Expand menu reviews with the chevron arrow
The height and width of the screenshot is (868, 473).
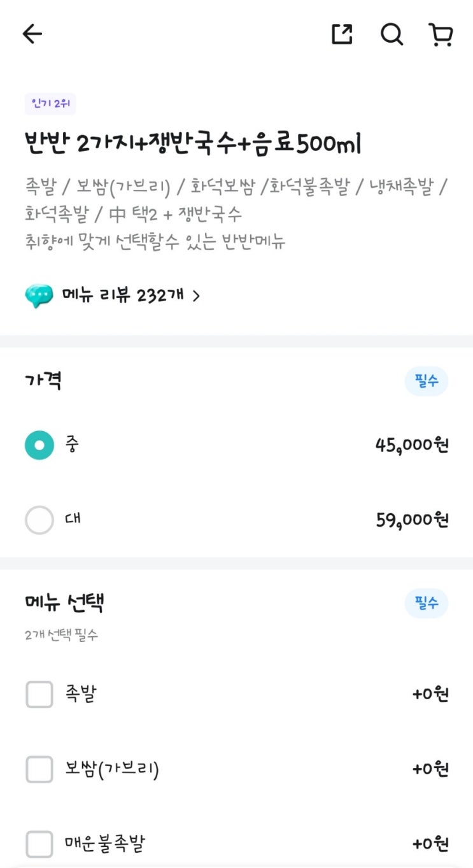coord(196,296)
